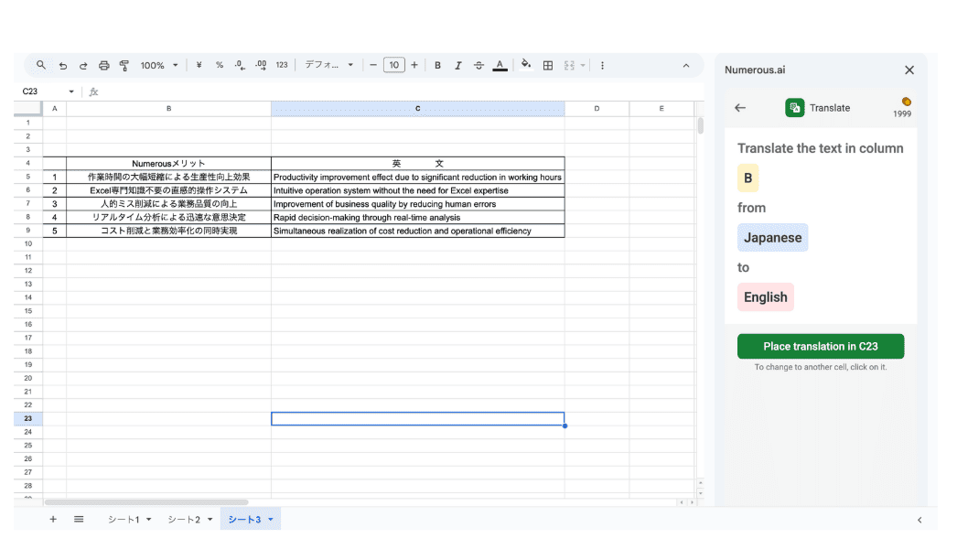Click the vertical scrollbar thumb

(x=700, y=125)
